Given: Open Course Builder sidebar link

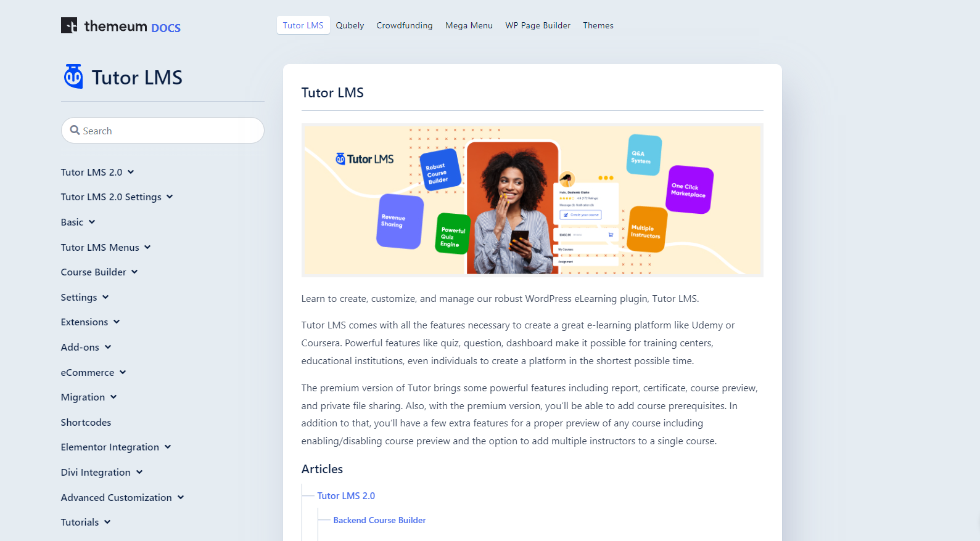Looking at the screenshot, I should (93, 272).
